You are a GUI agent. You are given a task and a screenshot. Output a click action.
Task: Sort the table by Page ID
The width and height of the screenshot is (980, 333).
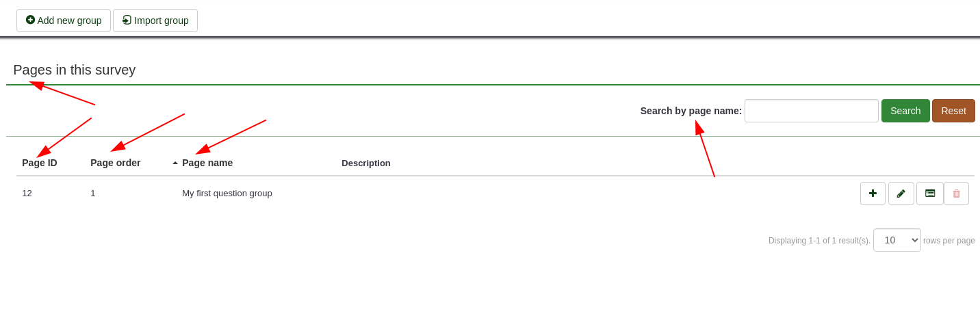tap(40, 163)
